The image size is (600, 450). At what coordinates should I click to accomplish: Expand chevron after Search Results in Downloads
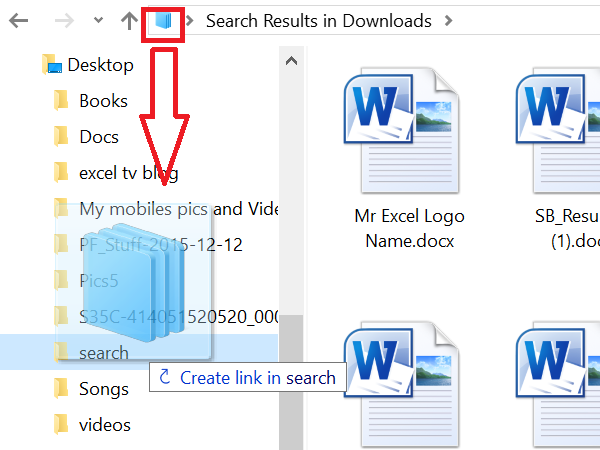click(x=448, y=21)
